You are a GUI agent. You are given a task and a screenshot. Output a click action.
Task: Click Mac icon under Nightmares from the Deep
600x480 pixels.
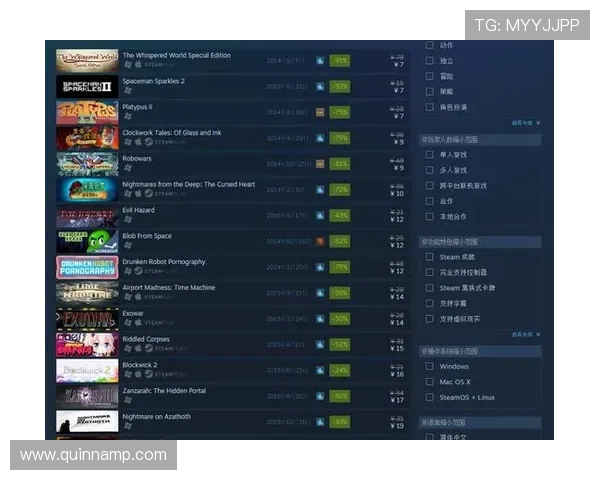pos(138,193)
